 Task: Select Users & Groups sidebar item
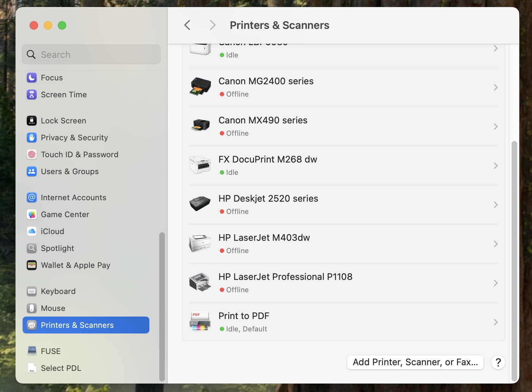tap(86, 171)
